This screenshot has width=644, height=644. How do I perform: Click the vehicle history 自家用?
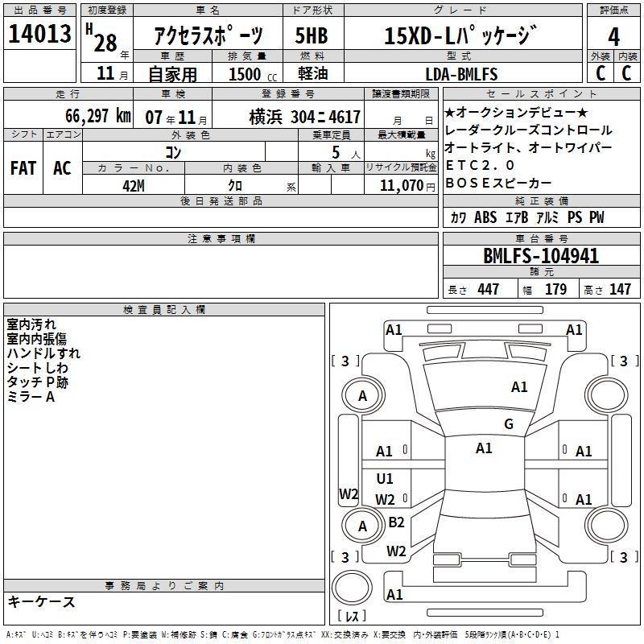(172, 74)
